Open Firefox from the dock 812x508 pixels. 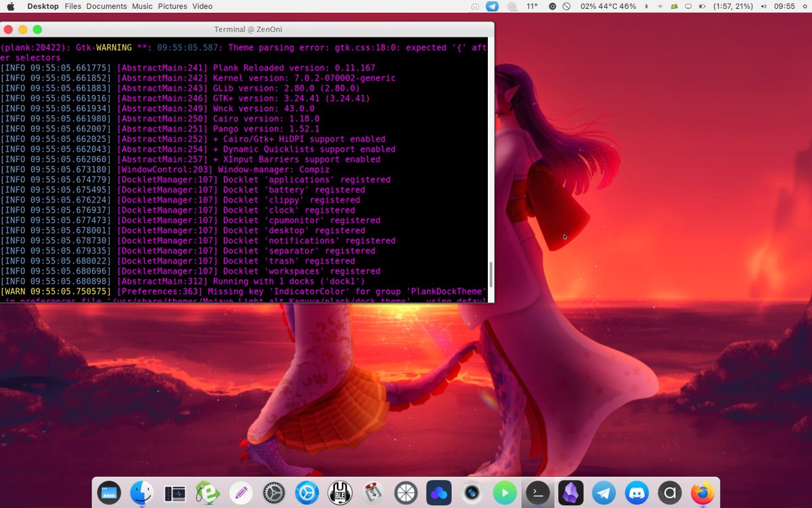[703, 492]
